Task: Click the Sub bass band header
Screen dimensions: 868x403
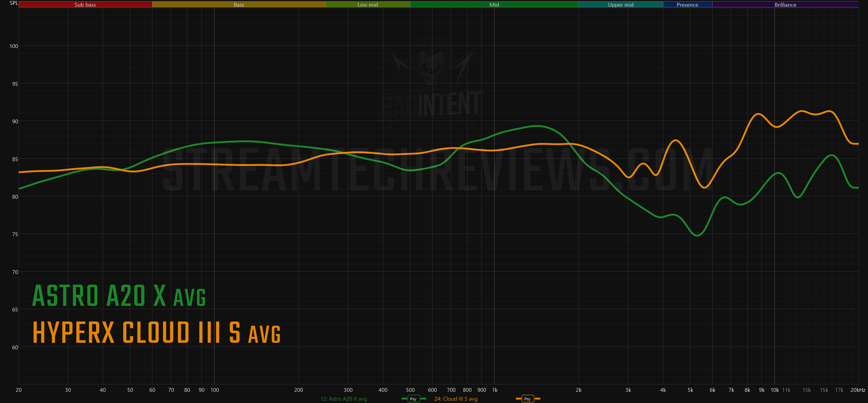Action: tap(85, 5)
